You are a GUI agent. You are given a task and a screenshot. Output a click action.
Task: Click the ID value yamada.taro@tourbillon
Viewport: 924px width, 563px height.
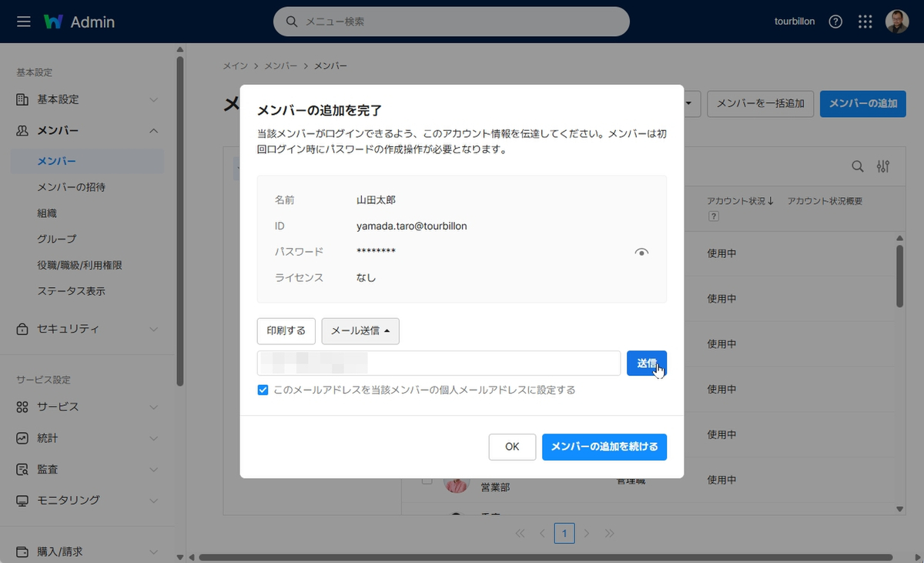(x=412, y=226)
